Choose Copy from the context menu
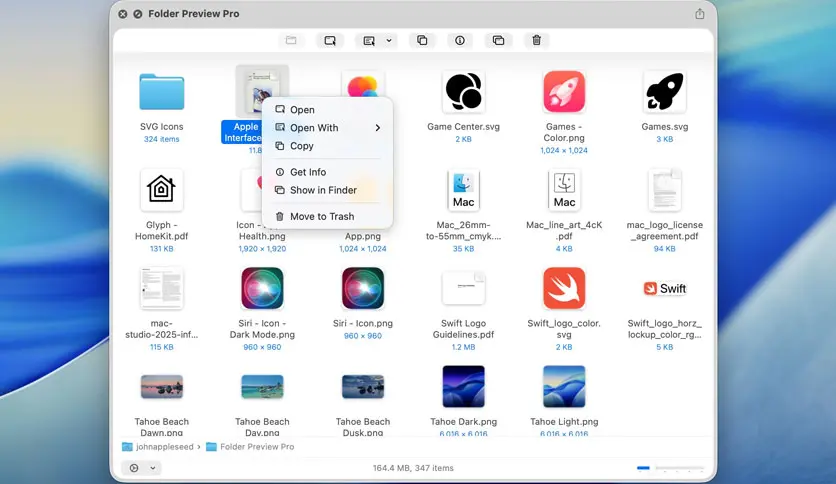The width and height of the screenshot is (836, 484). click(327, 146)
